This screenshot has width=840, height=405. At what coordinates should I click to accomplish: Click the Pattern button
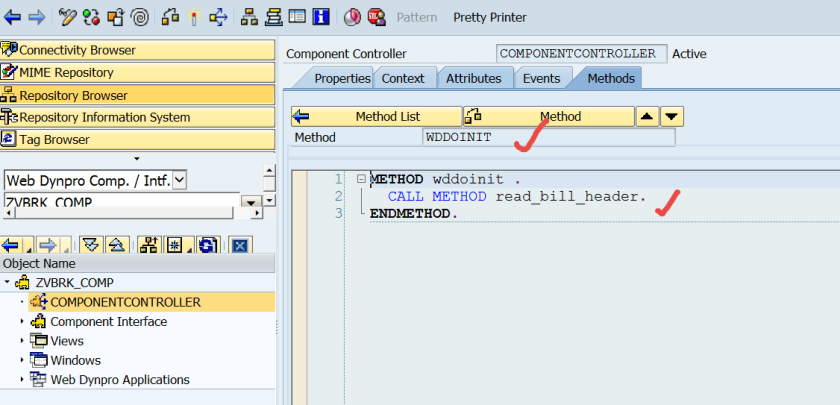pyautogui.click(x=417, y=17)
